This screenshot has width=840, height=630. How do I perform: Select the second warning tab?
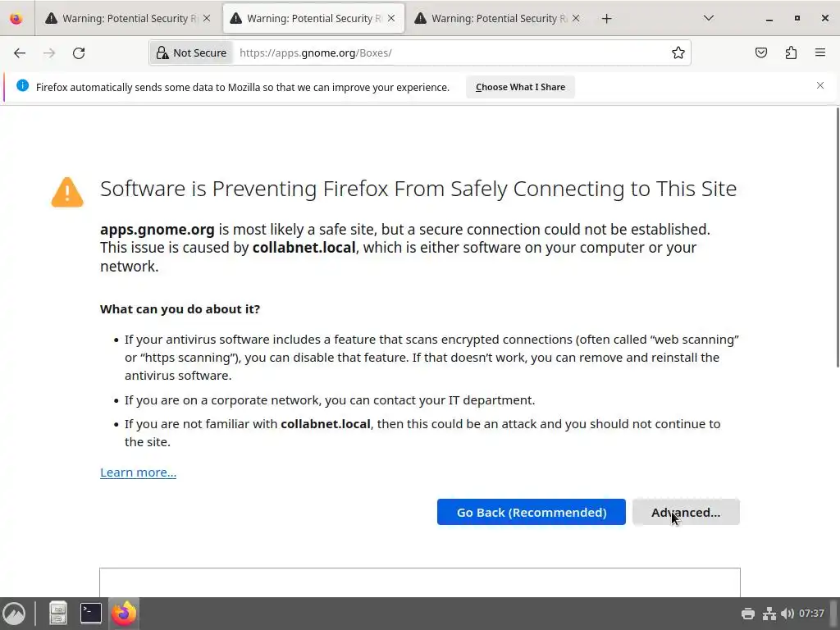tap(314, 19)
